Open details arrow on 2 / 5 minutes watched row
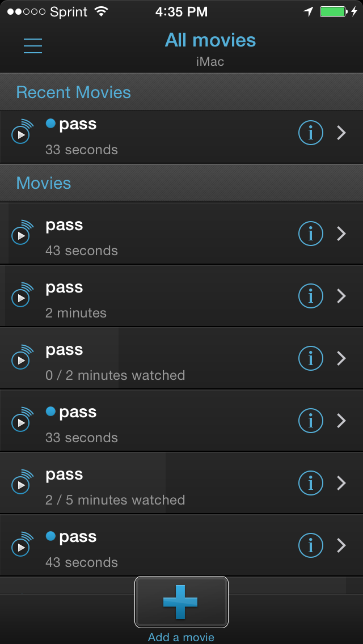 341,483
